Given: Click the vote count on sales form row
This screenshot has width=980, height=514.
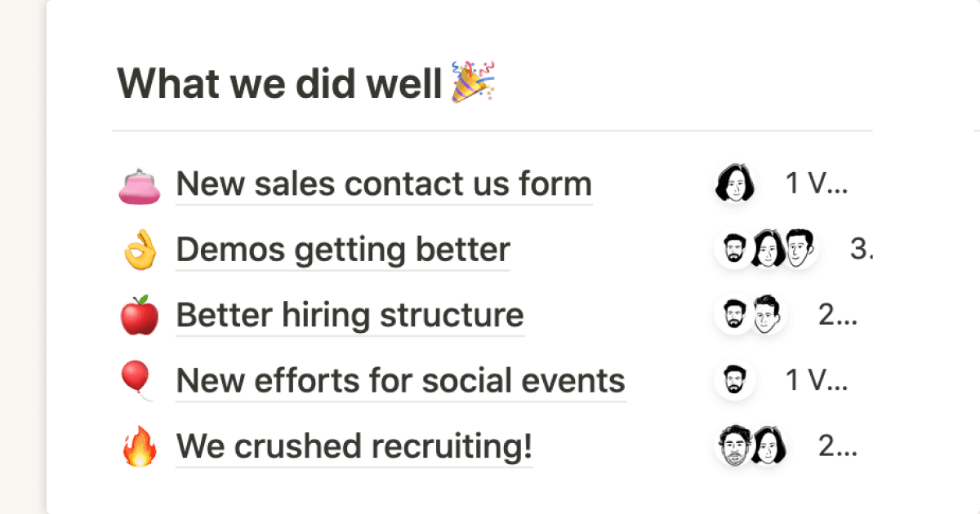Looking at the screenshot, I should [x=817, y=184].
